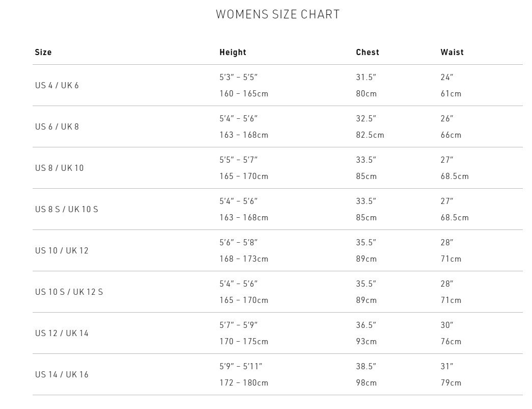Click the 160 – 165cm height value
This screenshot has height=409, width=532.
coord(244,94)
